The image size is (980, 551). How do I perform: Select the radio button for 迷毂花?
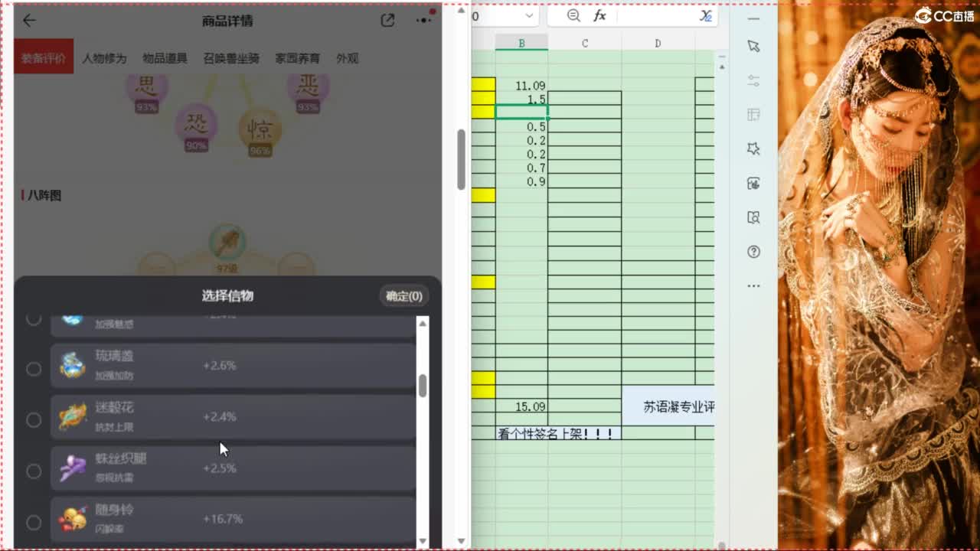coord(34,420)
